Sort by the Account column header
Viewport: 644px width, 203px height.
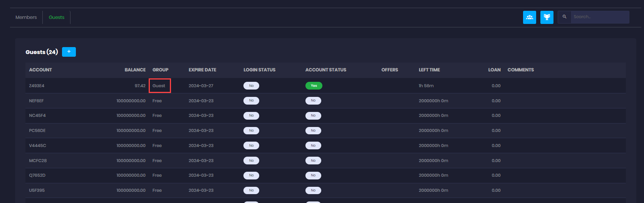(x=40, y=70)
